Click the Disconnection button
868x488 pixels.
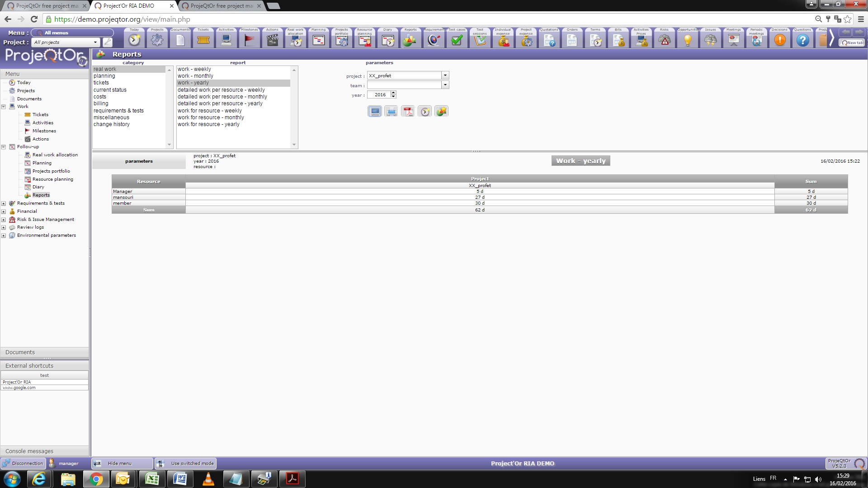[23, 463]
